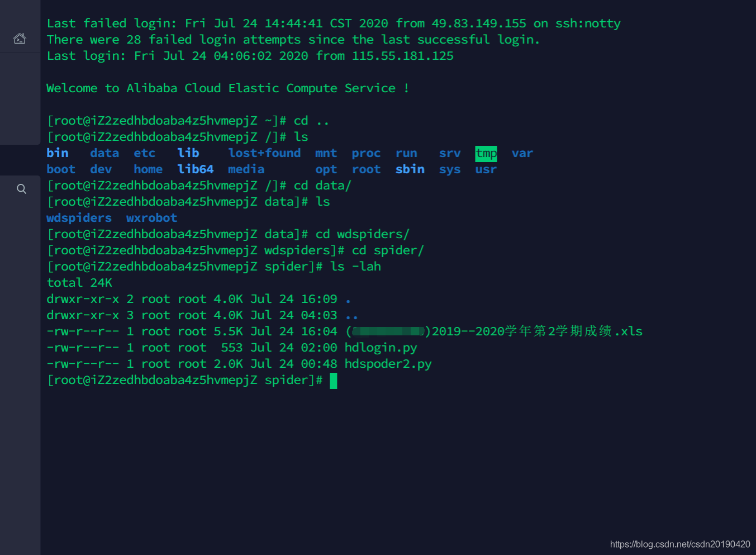The height and width of the screenshot is (555, 756).
Task: Select the 'media' directory name
Action: 246,169
